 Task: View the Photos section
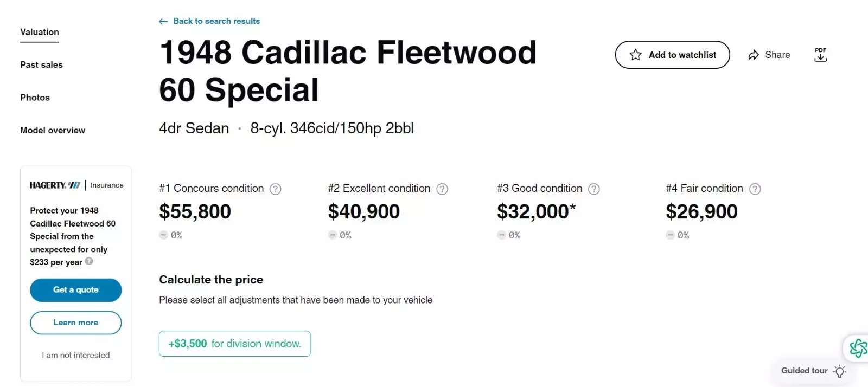35,98
